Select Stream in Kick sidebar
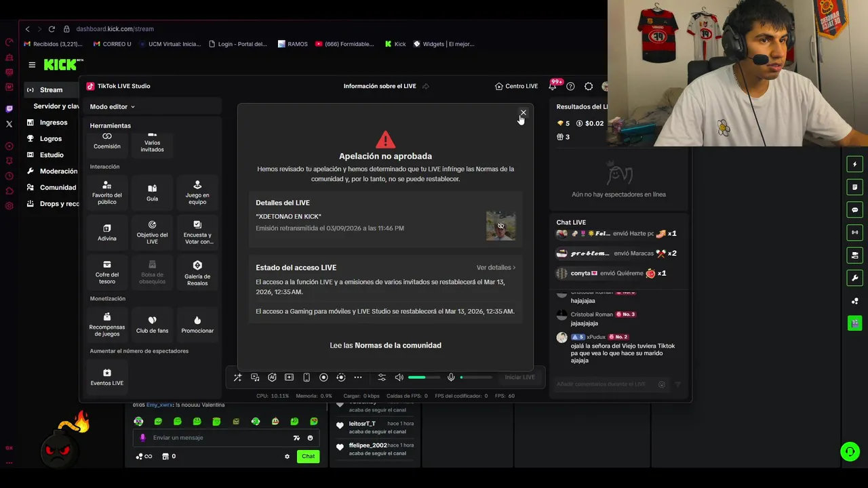Viewport: 868px width, 488px height. click(x=51, y=90)
